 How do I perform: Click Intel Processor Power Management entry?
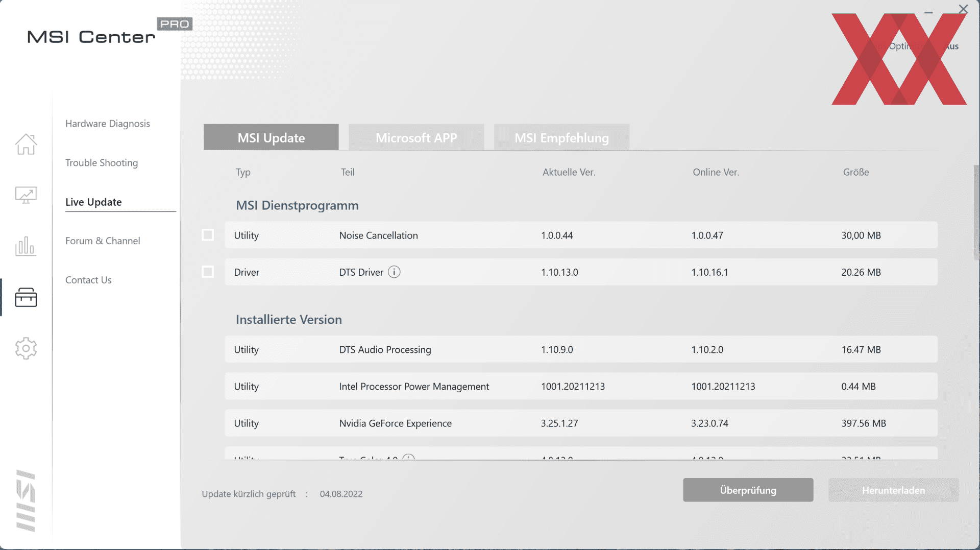(x=414, y=387)
